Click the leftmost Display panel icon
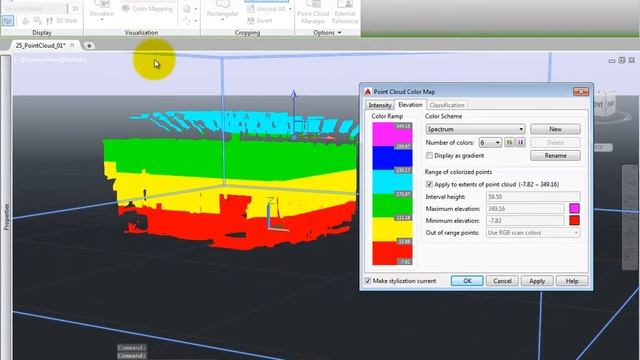Viewport: 640px width, 360px height. (8, 20)
